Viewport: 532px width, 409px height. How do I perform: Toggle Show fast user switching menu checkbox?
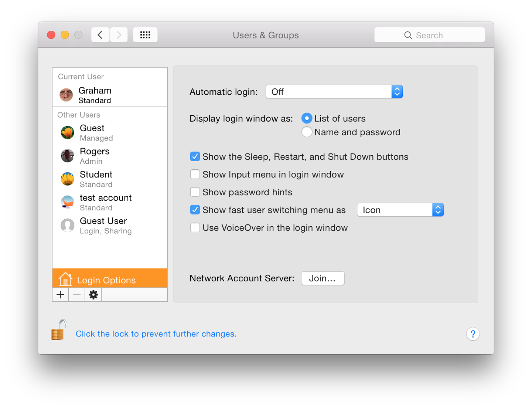tap(195, 210)
